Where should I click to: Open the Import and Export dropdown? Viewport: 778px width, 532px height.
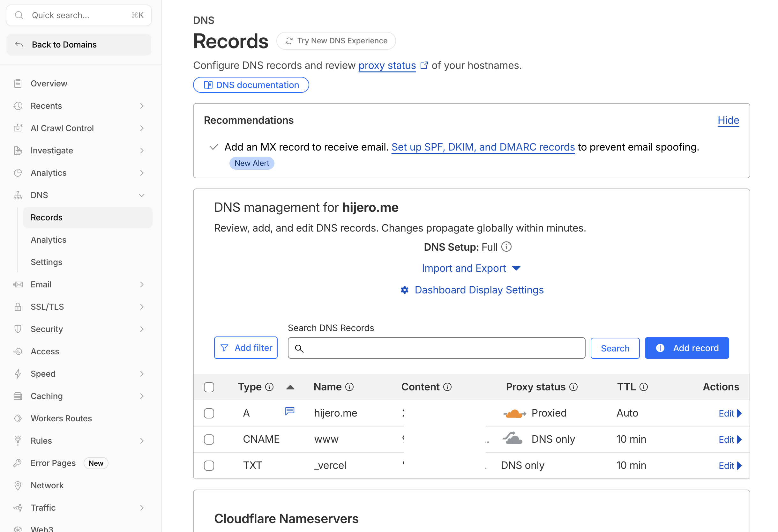point(471,268)
